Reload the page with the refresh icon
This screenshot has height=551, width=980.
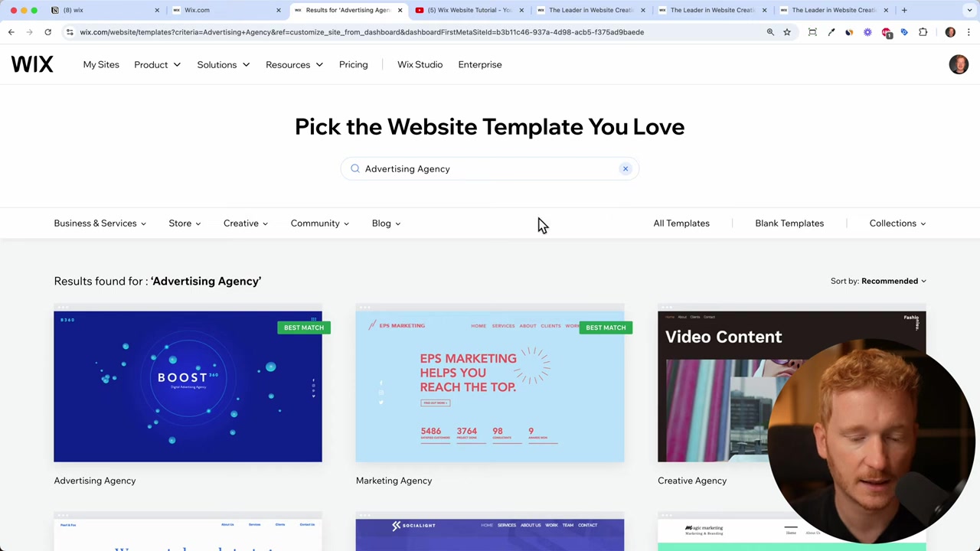click(47, 32)
